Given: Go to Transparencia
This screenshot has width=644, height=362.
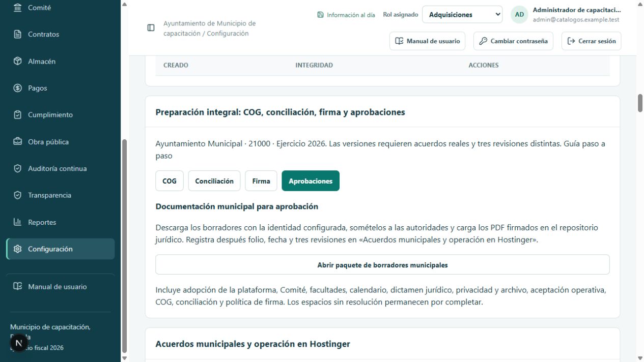Looking at the screenshot, I should click(60, 195).
